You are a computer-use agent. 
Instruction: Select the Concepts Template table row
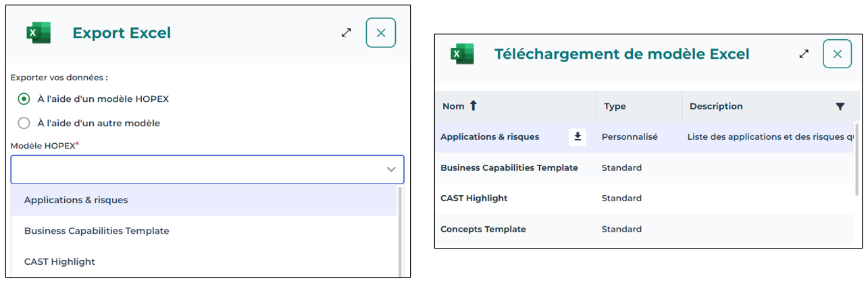pos(483,230)
